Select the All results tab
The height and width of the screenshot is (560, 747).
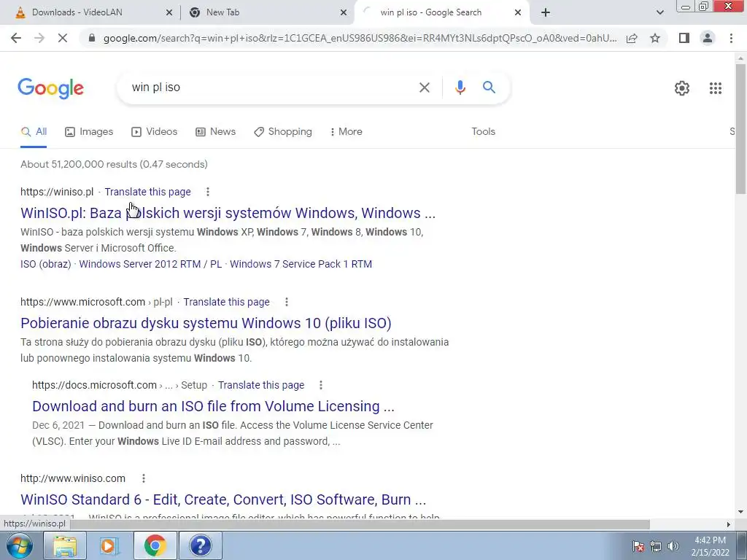click(x=34, y=132)
